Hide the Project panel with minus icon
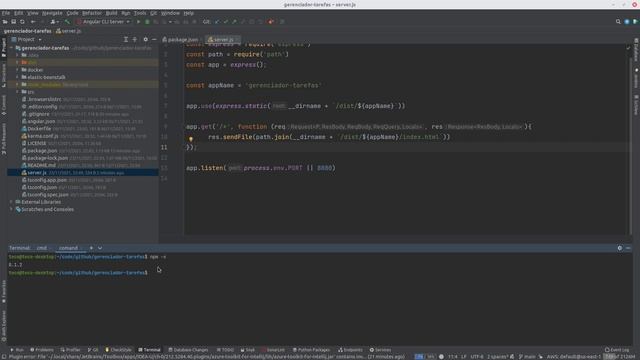 click(154, 40)
